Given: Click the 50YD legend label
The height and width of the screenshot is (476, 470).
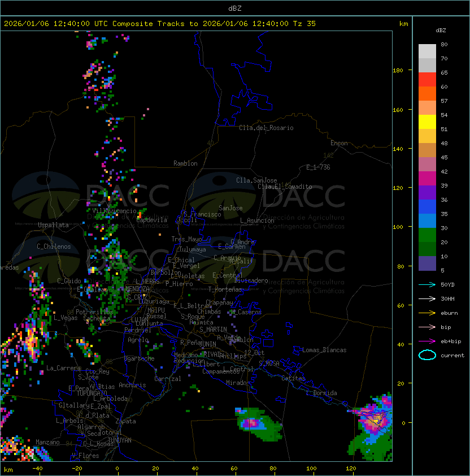Looking at the screenshot, I should [x=447, y=284].
